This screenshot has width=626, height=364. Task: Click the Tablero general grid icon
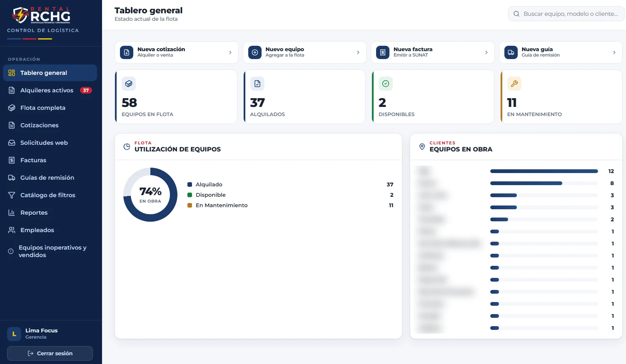pyautogui.click(x=12, y=73)
